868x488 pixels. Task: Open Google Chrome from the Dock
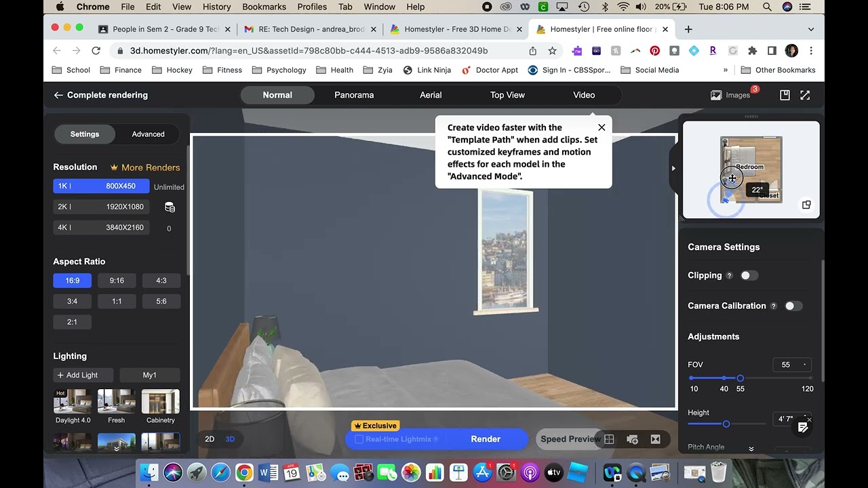pos(244,472)
